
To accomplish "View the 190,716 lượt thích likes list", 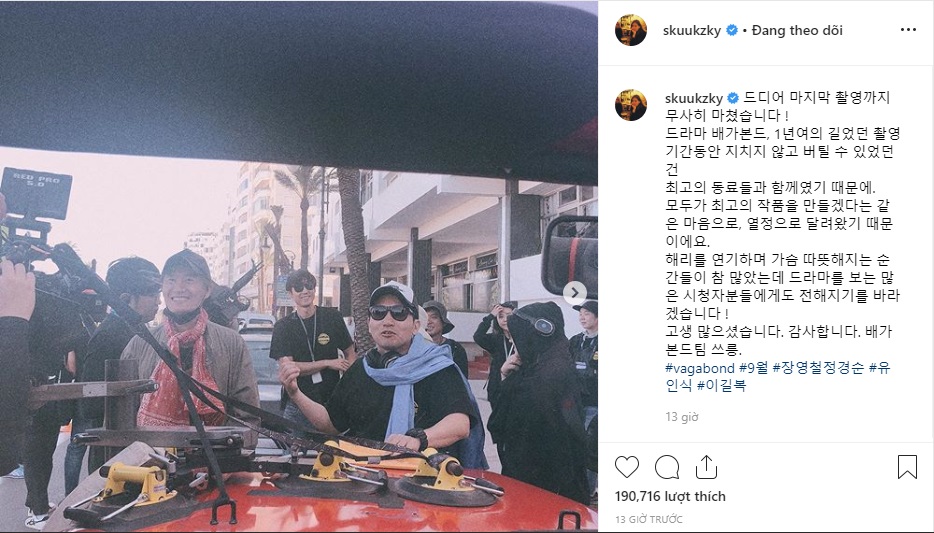I will pyautogui.click(x=670, y=496).
